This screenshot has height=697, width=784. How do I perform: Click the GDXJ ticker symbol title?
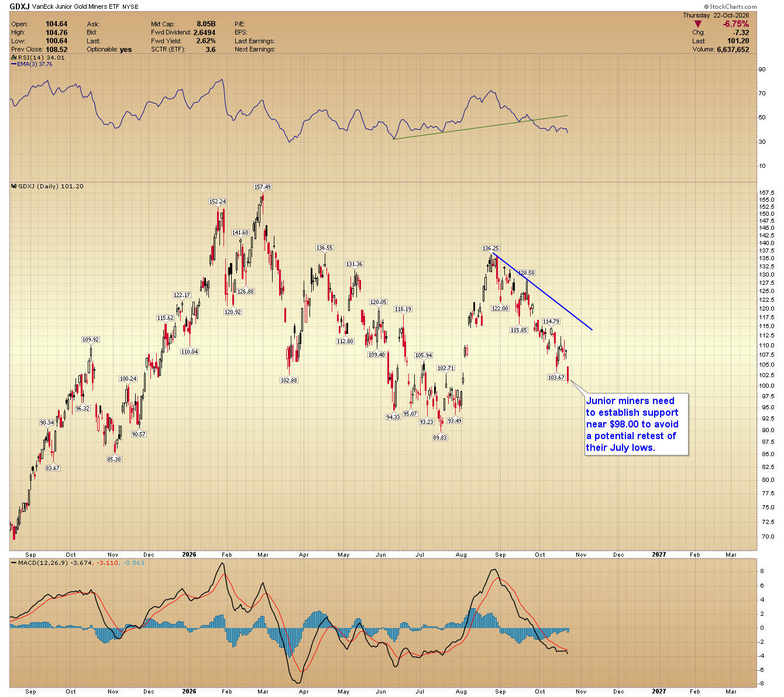click(x=19, y=7)
